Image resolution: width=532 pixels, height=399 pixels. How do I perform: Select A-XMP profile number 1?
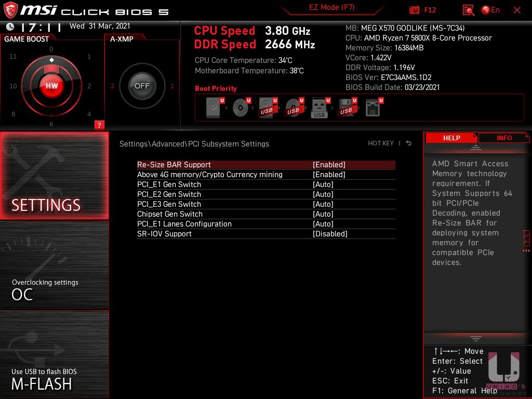click(172, 86)
